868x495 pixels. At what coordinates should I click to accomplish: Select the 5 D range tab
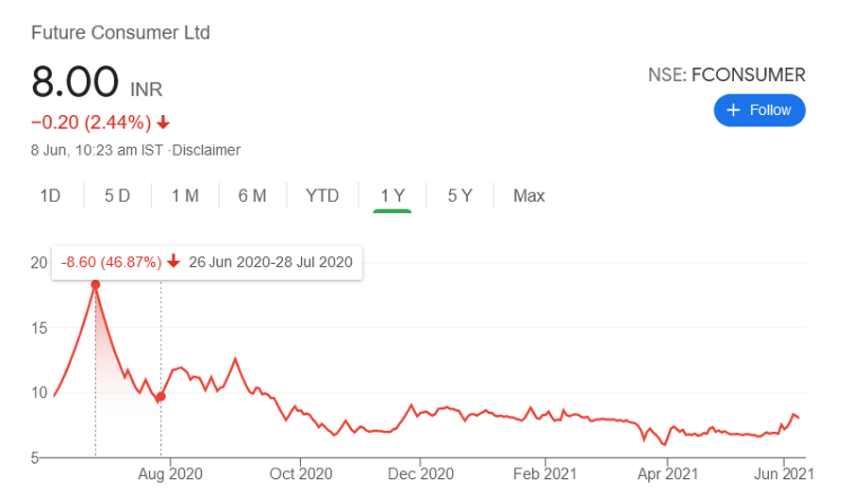click(117, 196)
